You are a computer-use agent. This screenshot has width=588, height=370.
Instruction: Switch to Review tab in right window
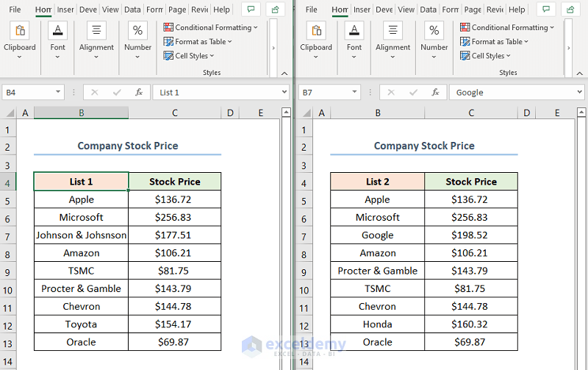(495, 10)
